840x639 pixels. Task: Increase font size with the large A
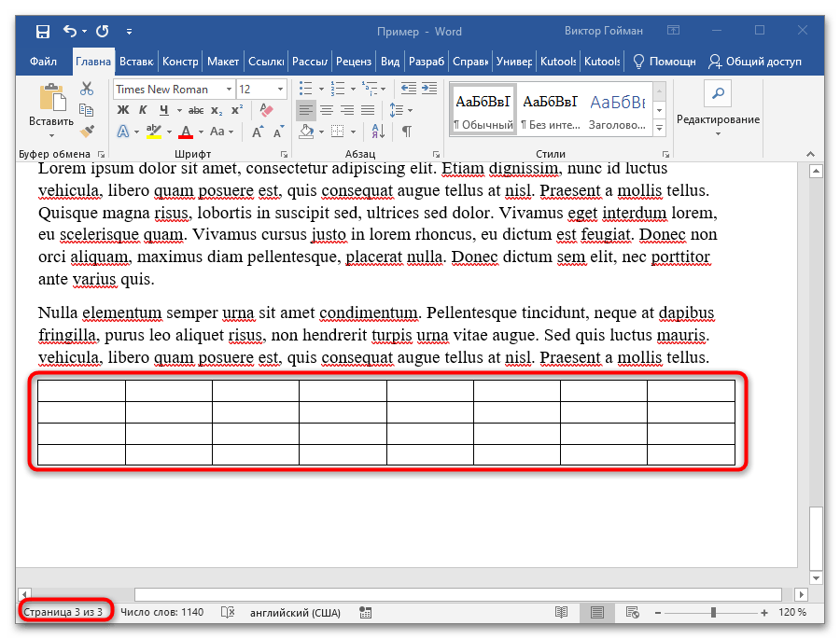click(x=258, y=132)
